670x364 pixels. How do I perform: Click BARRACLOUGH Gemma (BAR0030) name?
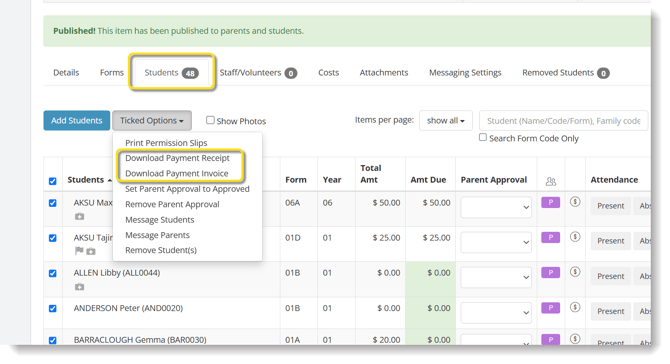(140, 340)
